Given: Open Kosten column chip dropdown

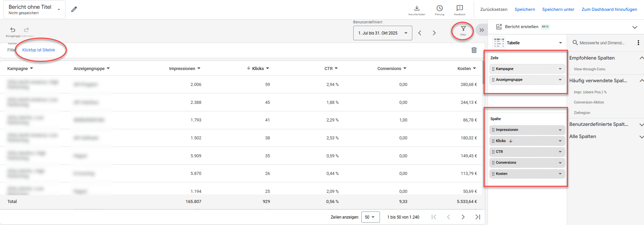Looking at the screenshot, I should pyautogui.click(x=560, y=174).
